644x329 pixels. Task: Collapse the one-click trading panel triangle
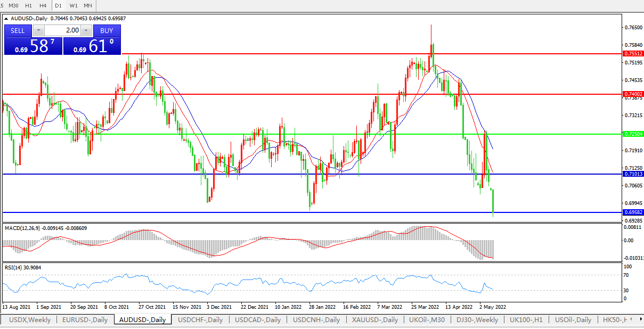click(6, 19)
